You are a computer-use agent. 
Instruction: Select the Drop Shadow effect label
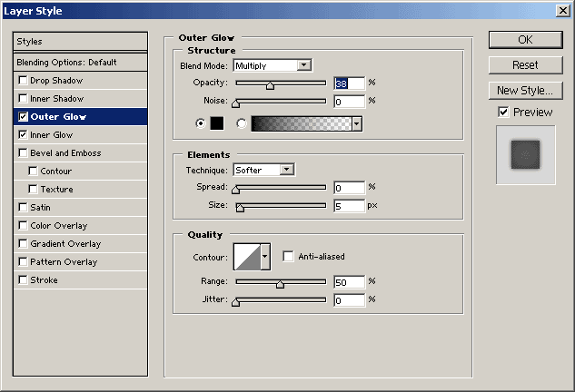click(x=56, y=80)
